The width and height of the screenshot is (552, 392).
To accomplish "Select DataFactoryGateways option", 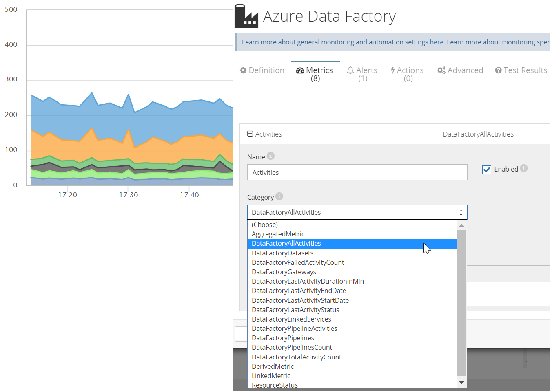I will pos(352,272).
